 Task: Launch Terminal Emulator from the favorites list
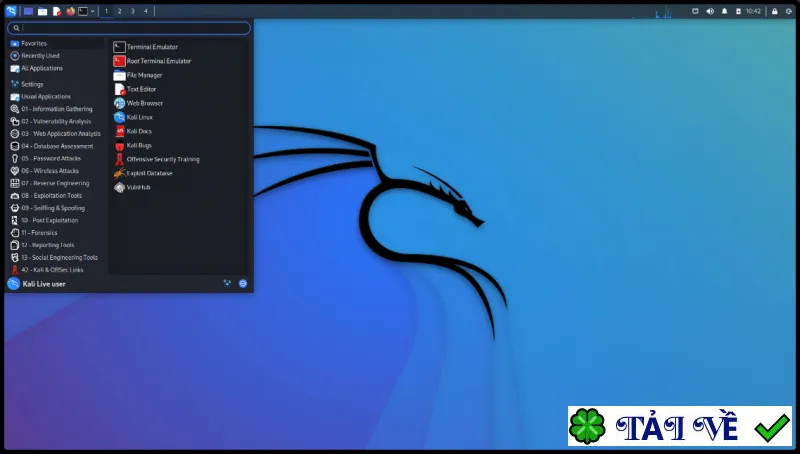pos(180,47)
